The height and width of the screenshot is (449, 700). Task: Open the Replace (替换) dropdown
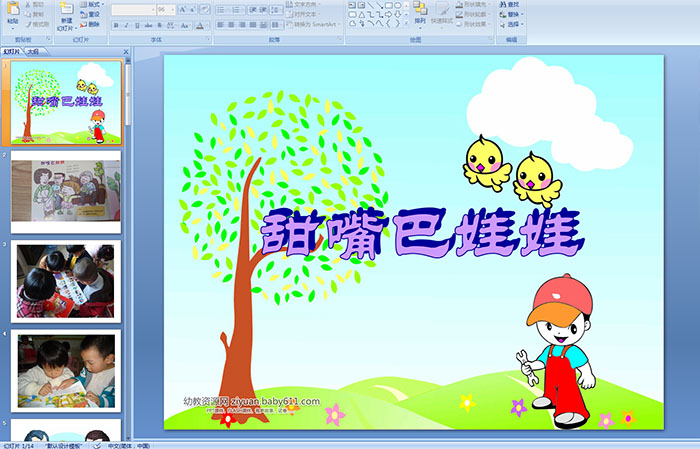click(512, 14)
